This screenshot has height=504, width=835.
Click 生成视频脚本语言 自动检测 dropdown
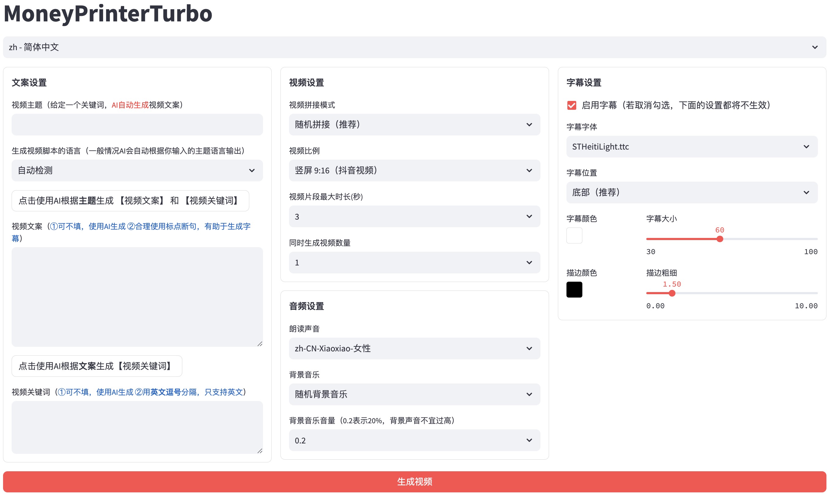click(137, 170)
